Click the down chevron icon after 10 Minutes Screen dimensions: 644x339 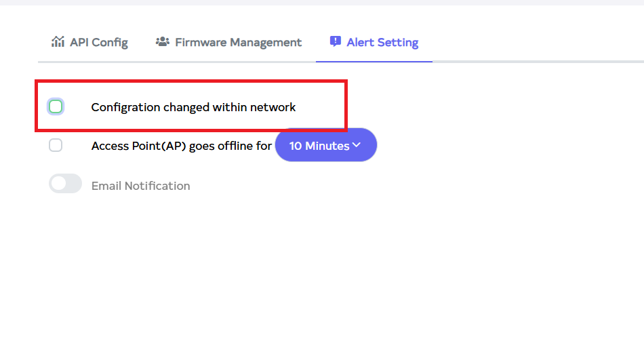click(357, 145)
